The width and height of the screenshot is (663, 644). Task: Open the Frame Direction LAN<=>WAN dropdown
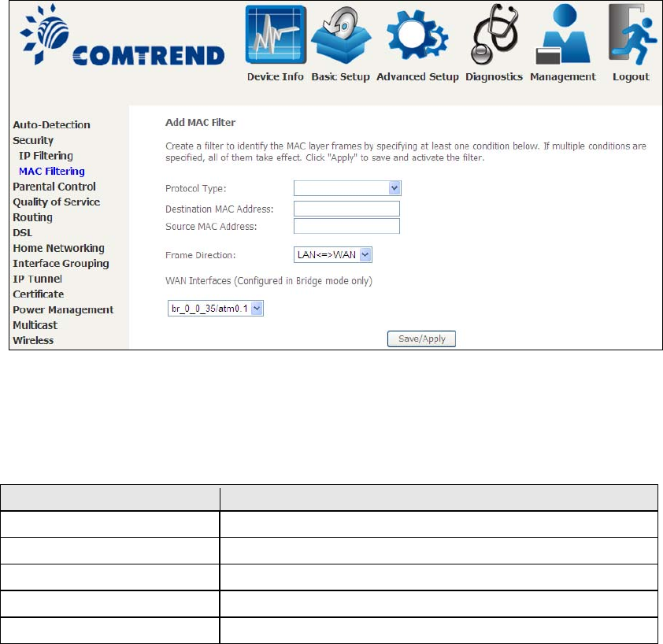point(333,255)
